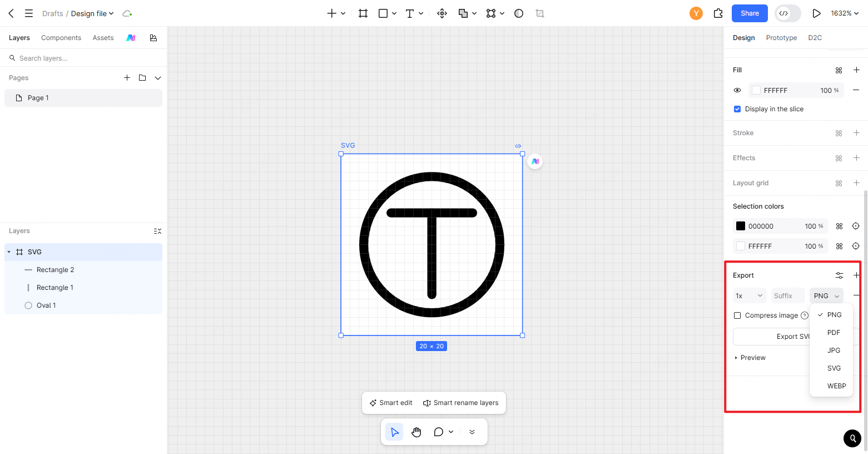Open comment tool options arrow
Screen dimensions: 868x454
(451, 432)
